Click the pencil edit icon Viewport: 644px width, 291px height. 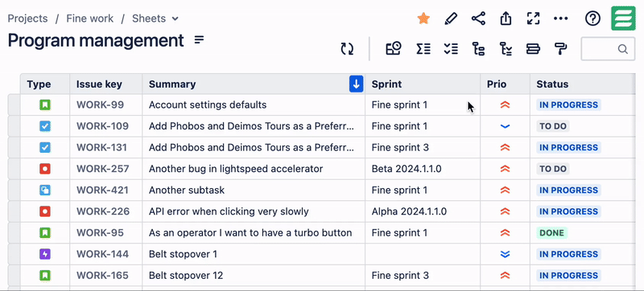pyautogui.click(x=451, y=18)
